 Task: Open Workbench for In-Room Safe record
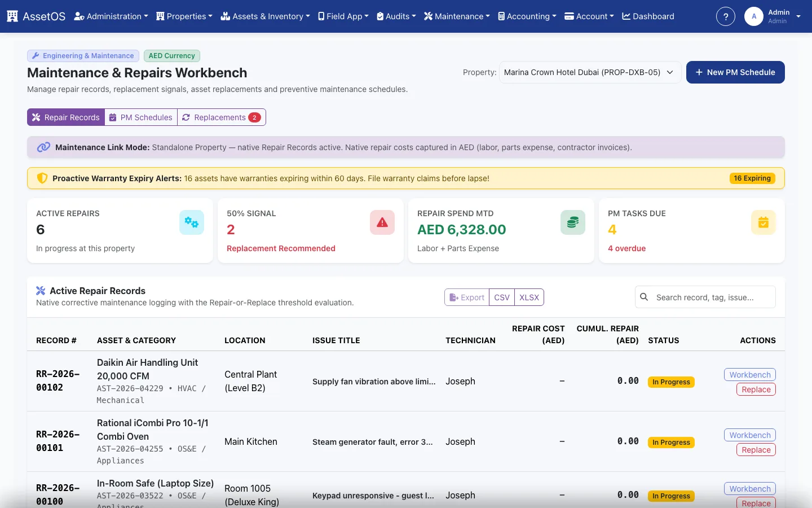click(x=750, y=489)
